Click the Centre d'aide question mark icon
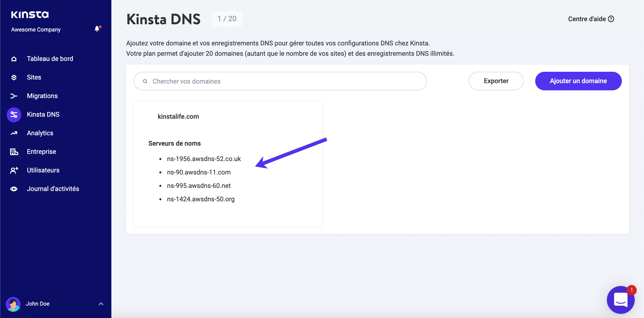Viewport: 644px width, 318px height. [611, 18]
